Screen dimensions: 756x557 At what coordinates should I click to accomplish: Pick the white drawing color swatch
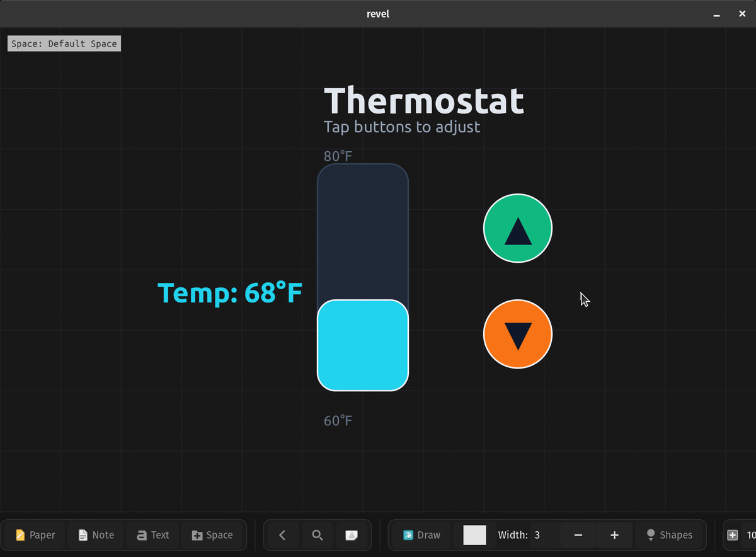pyautogui.click(x=475, y=535)
